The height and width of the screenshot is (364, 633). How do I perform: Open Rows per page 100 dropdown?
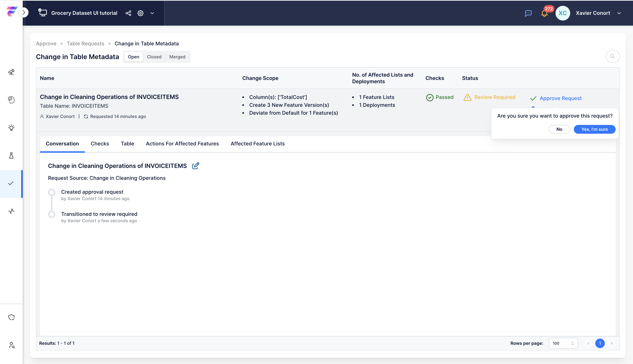pos(563,343)
